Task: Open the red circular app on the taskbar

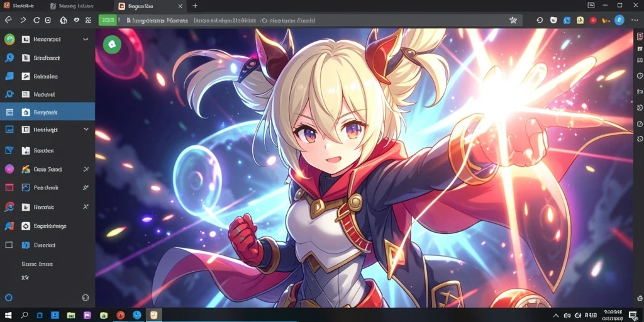Action: [x=120, y=316]
